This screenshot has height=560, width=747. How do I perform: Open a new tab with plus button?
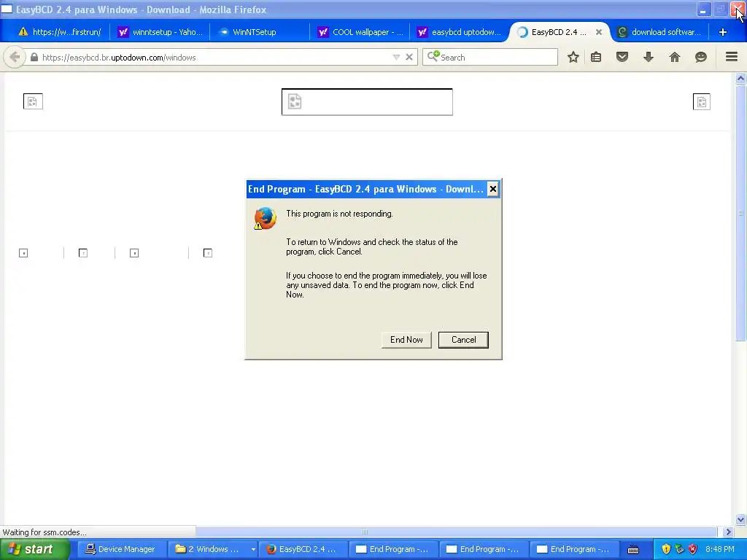pos(723,32)
